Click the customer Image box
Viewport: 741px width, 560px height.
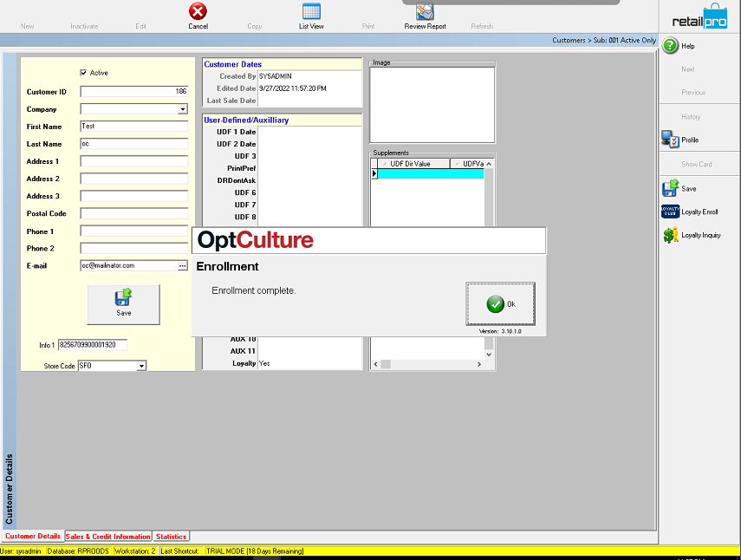click(432, 105)
